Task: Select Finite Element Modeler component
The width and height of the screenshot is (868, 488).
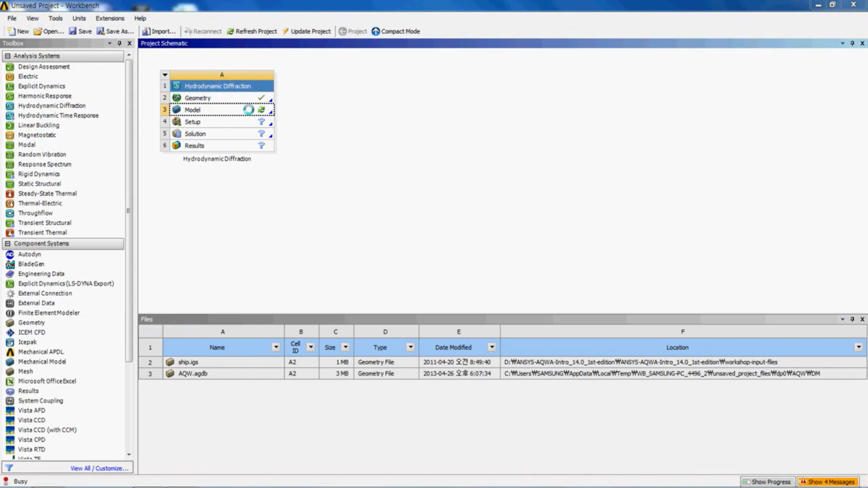Action: (x=48, y=313)
